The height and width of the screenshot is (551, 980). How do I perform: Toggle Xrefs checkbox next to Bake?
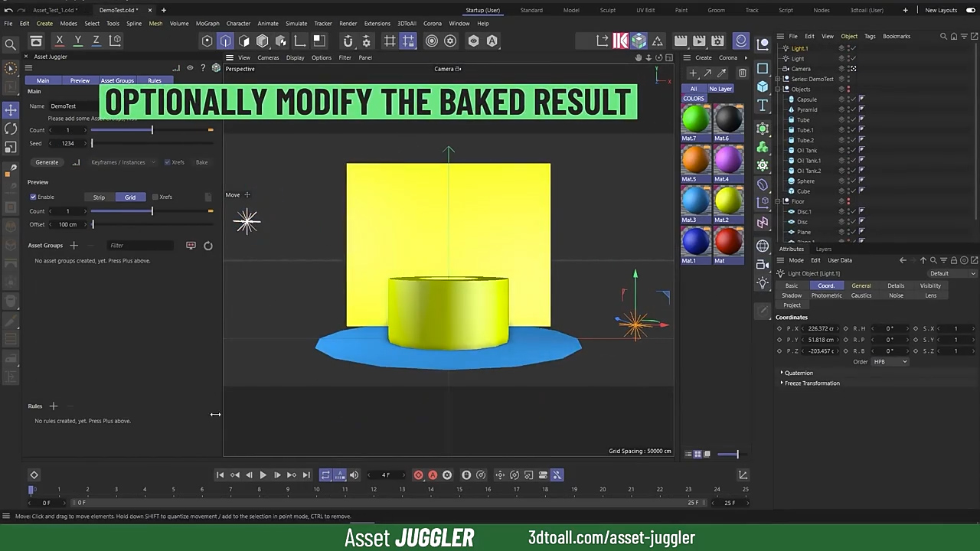168,162
